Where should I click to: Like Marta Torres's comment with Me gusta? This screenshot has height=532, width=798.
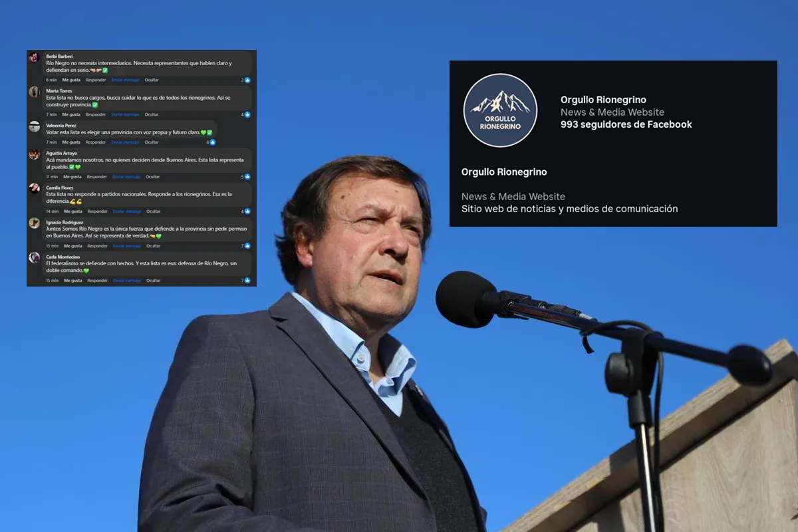pyautogui.click(x=71, y=114)
